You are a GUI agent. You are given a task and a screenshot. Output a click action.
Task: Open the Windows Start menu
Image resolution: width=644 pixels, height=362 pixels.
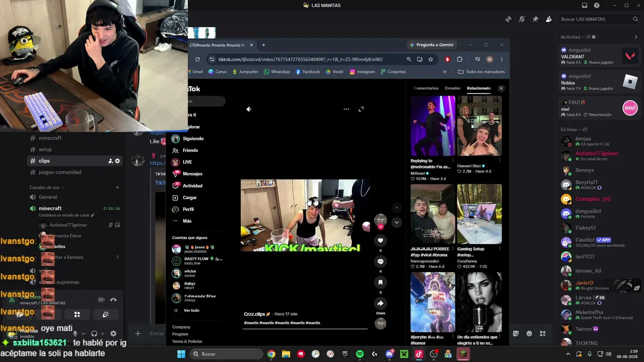(181, 354)
